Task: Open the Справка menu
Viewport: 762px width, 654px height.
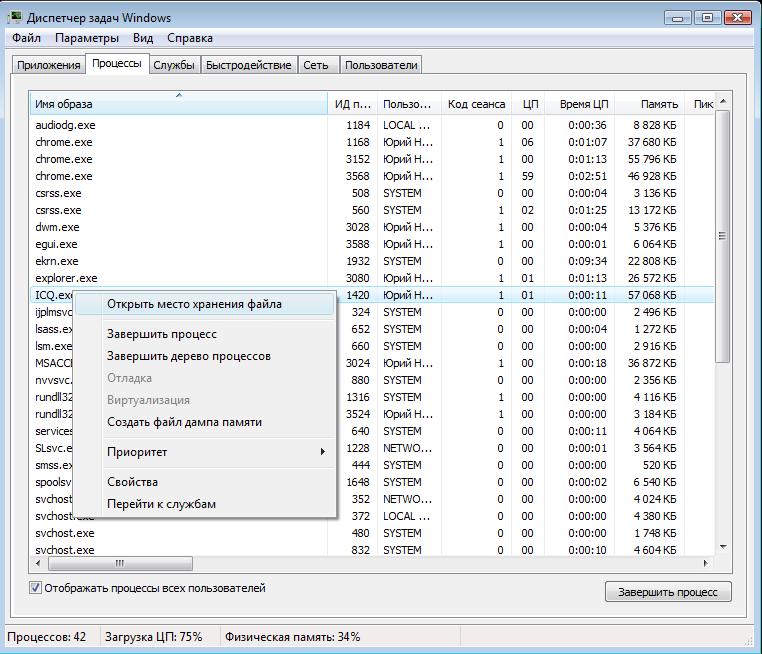Action: [190, 38]
